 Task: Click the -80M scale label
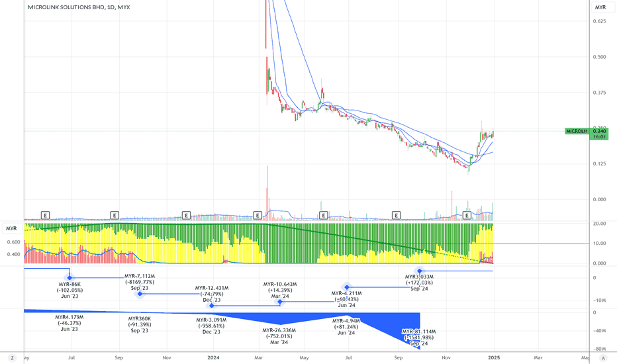[x=600, y=349]
